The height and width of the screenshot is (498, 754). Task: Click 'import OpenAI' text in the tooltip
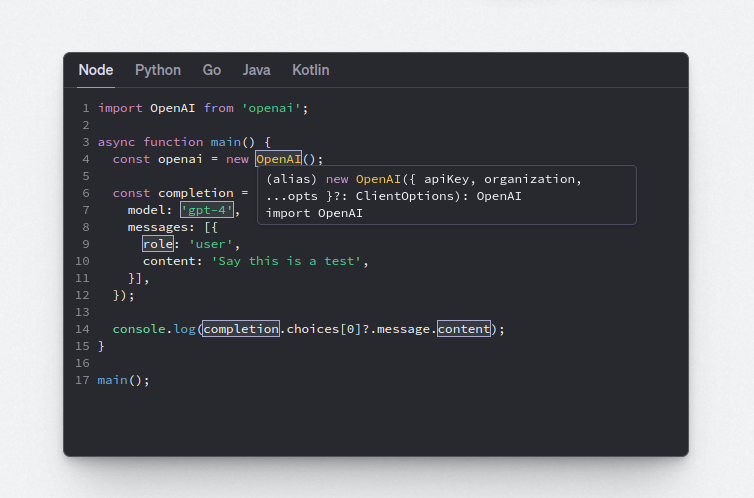(x=314, y=213)
